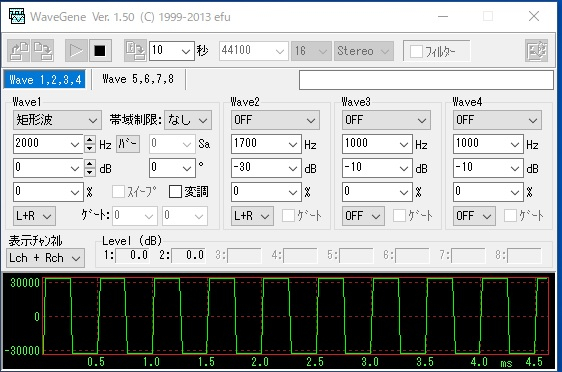Screen dimensions: 562x372
Task: Open the Stereo channel mode dropdown
Action: click(385, 51)
